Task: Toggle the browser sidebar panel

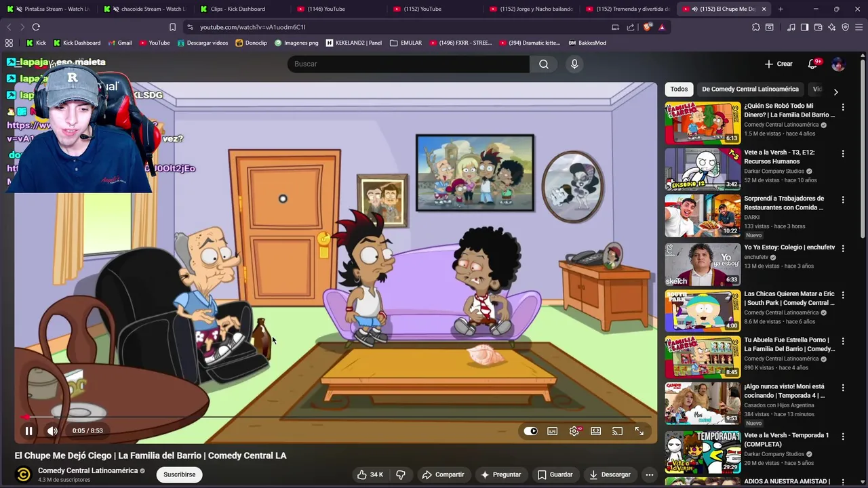Action: [x=804, y=27]
